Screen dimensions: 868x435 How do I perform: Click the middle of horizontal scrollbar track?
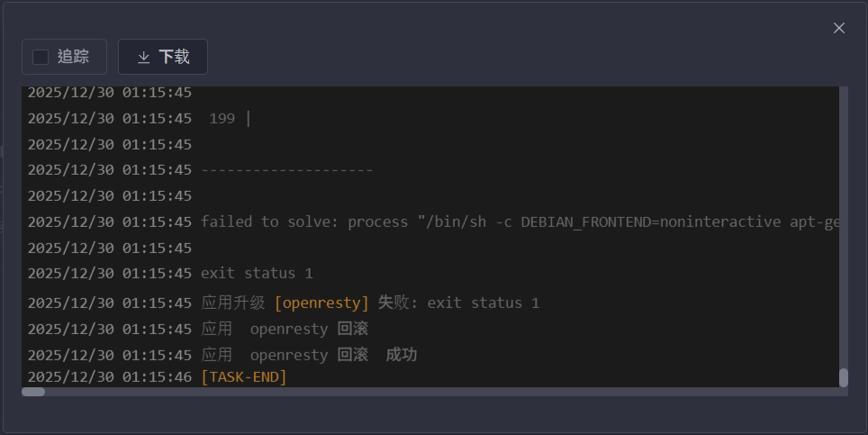click(432, 392)
